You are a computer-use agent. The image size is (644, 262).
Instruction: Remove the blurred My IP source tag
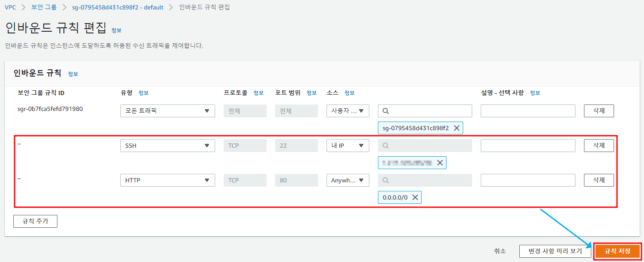tap(440, 163)
